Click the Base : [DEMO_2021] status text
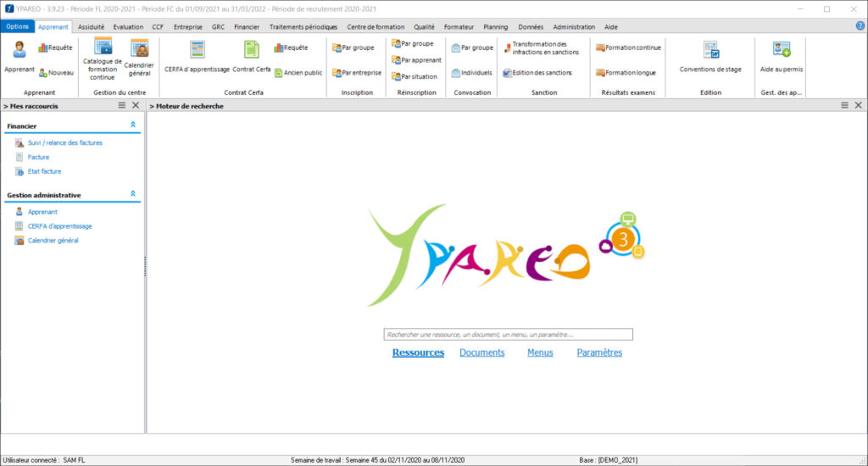Screen dimensions: 868x466 [609, 460]
